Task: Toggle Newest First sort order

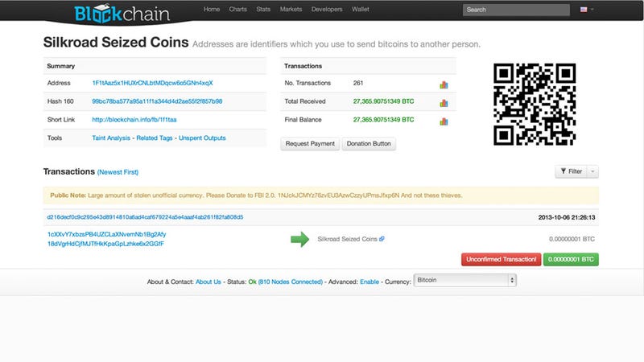Action: tap(118, 172)
